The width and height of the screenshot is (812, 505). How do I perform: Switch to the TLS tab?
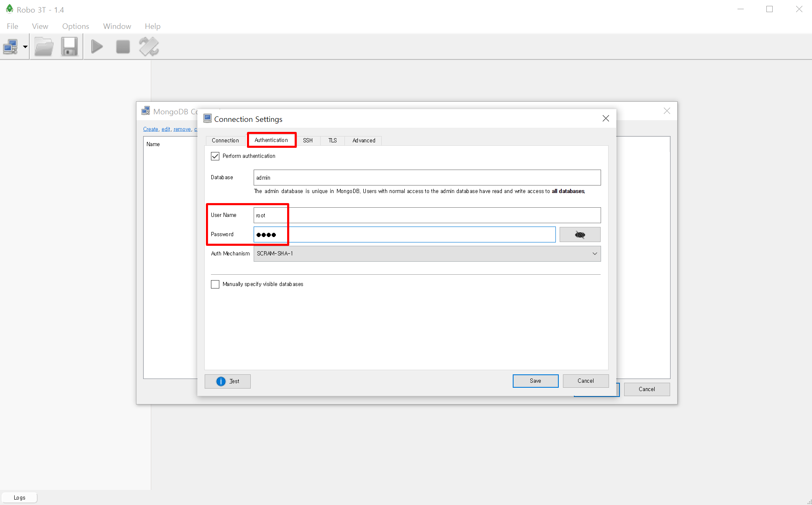click(x=332, y=140)
